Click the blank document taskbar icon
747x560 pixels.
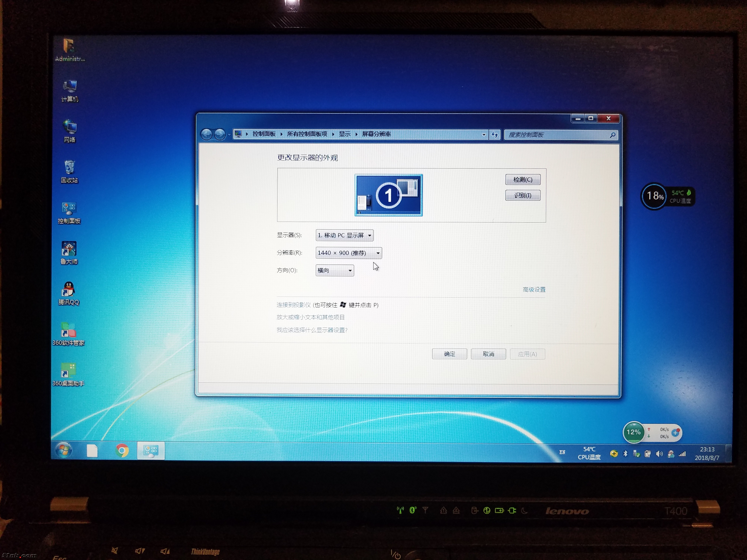(92, 451)
